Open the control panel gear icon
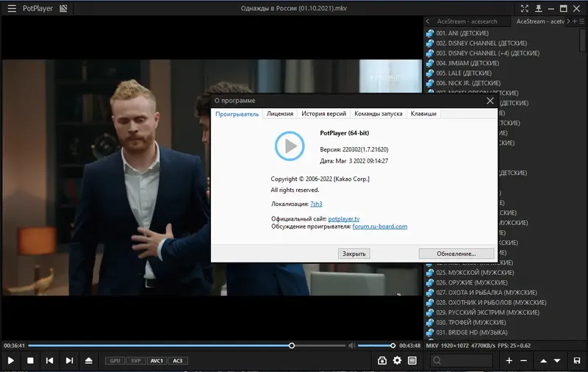588x372 pixels. (x=397, y=360)
